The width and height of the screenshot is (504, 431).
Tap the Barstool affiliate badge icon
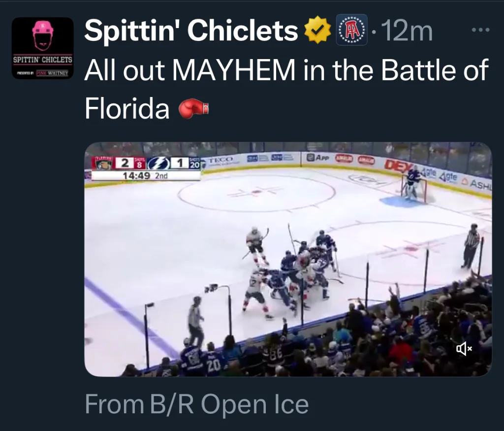tap(351, 30)
